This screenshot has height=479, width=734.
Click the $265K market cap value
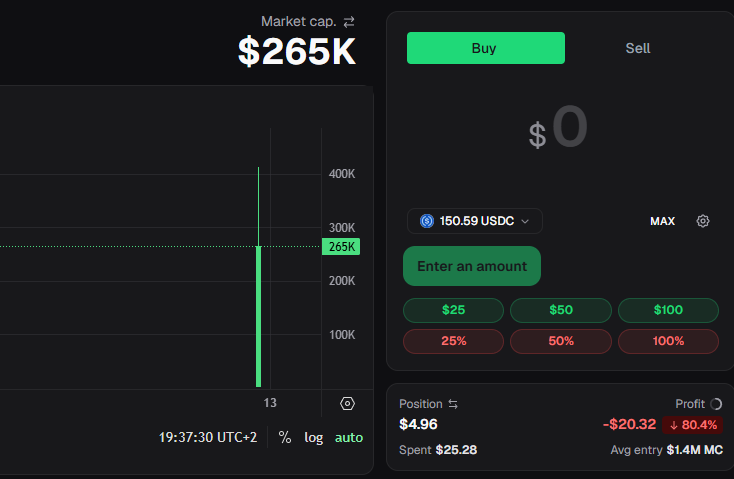(x=297, y=52)
